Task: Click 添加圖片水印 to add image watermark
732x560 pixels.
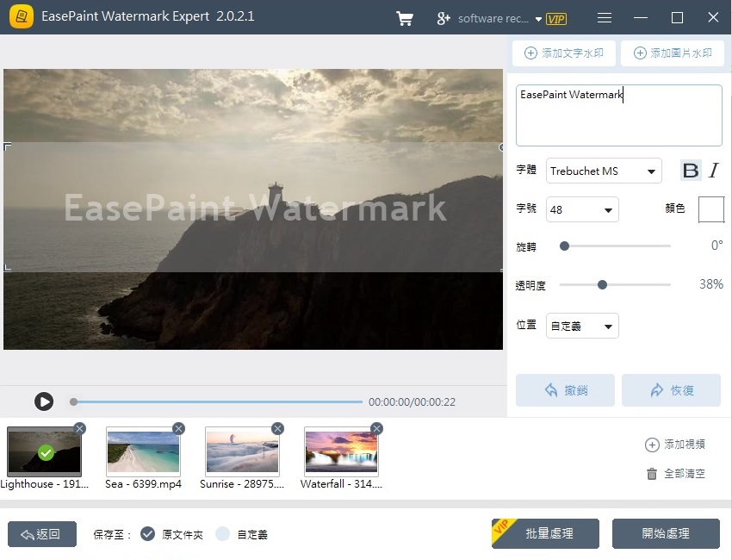Action: coord(673,53)
